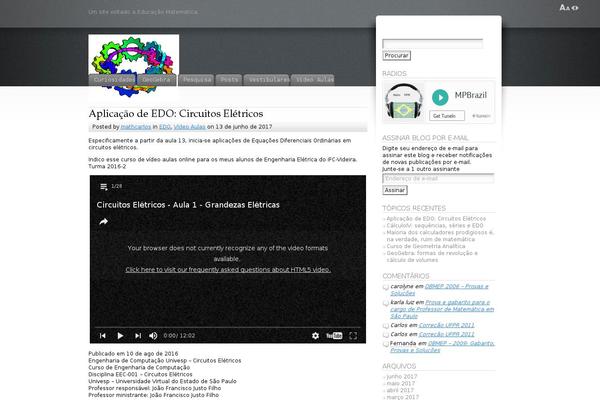Open recent topic CálculoIV sequências, séries e EDO
Viewport: 600px width, 400px height.
[x=435, y=225]
